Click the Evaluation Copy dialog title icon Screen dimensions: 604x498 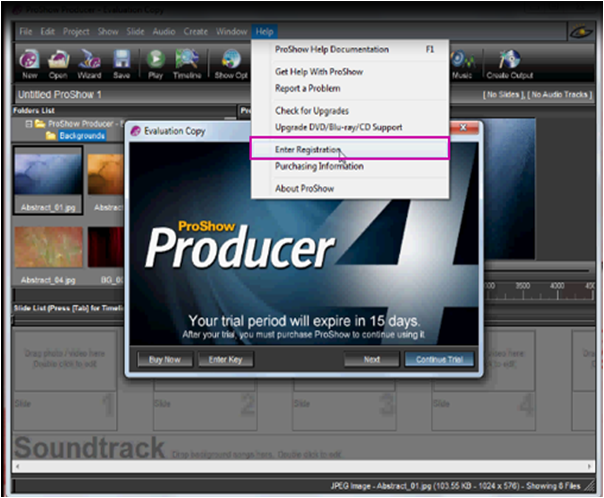[136, 131]
